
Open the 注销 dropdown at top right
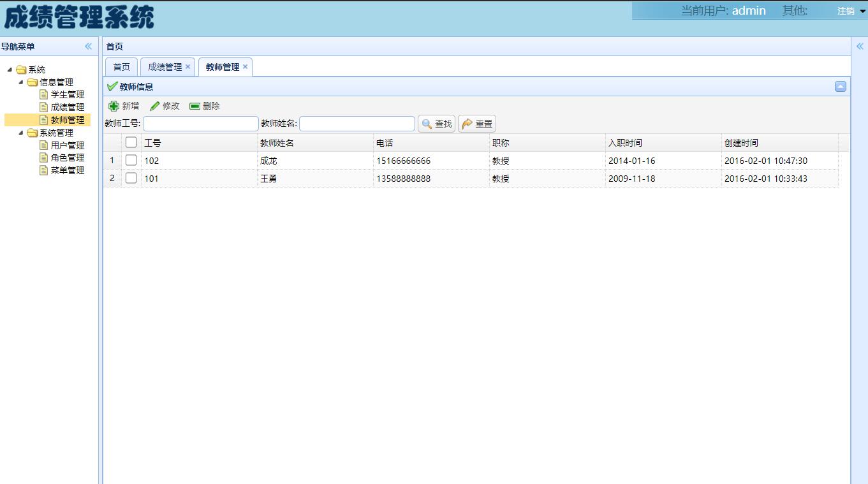(x=845, y=11)
